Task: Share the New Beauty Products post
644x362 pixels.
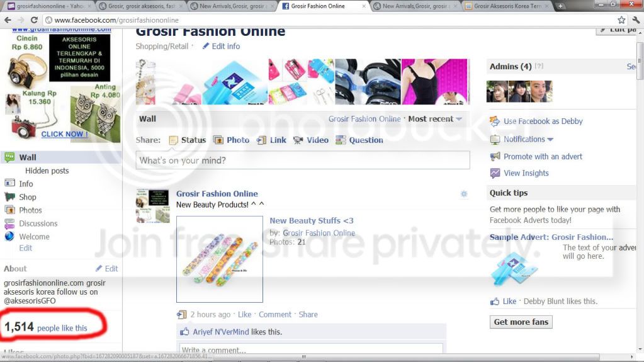Action: [308, 314]
